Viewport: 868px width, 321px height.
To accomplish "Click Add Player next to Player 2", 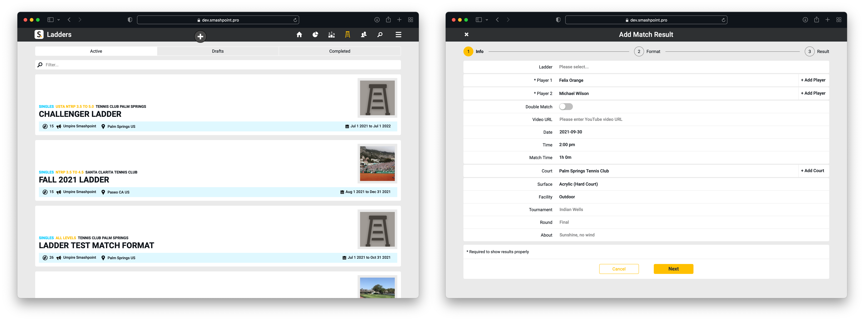I will pyautogui.click(x=813, y=93).
